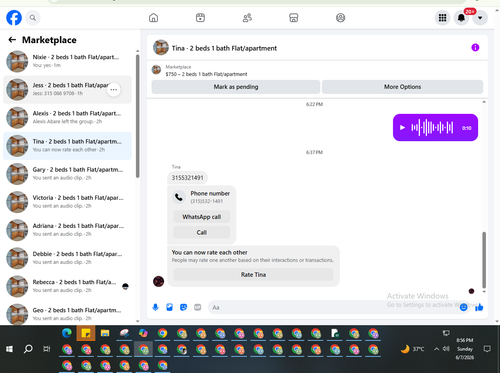The image size is (500, 373).
Task: Open the Groups profile-circle icon
Action: pos(340,18)
